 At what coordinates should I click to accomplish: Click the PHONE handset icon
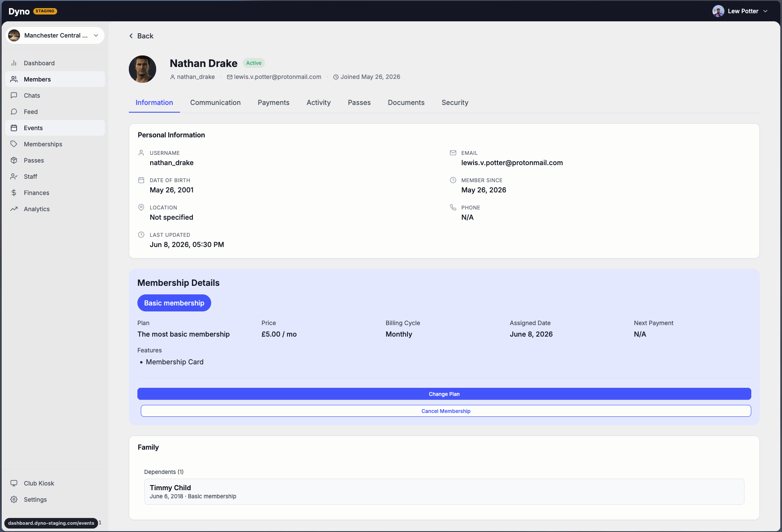pyautogui.click(x=453, y=207)
